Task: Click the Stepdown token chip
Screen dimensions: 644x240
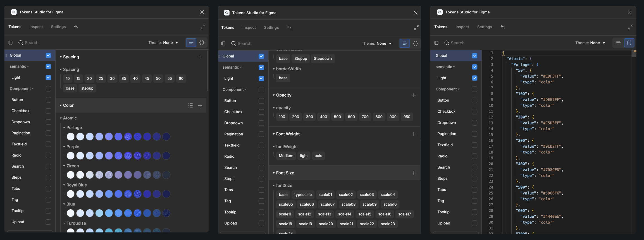Action: point(323,59)
